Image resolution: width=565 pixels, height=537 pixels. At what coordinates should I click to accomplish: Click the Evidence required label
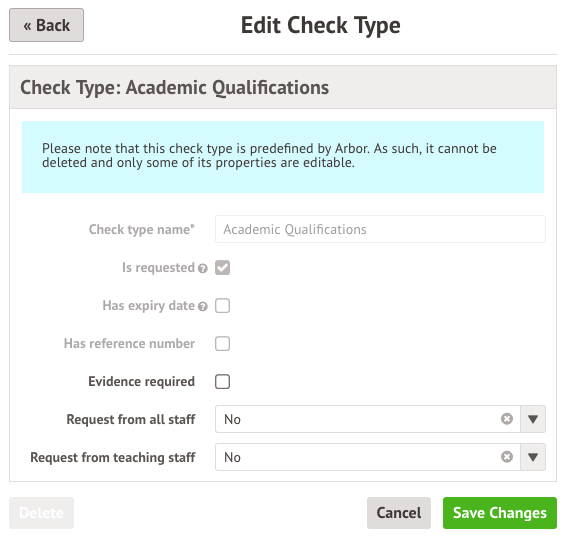(141, 381)
